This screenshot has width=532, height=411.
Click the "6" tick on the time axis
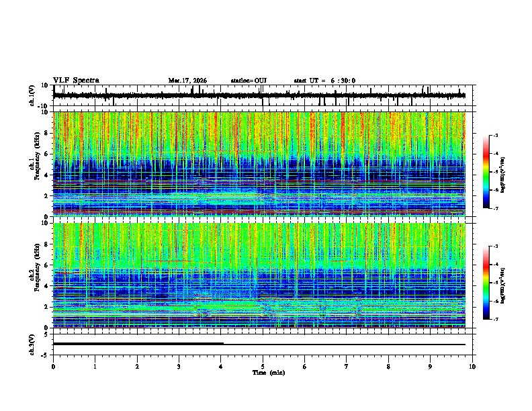coord(305,367)
